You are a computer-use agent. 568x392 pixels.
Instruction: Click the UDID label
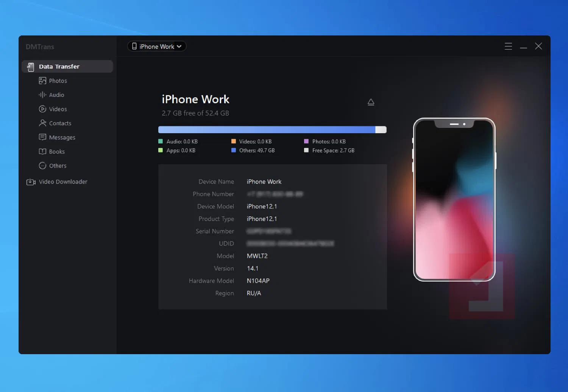pyautogui.click(x=226, y=244)
